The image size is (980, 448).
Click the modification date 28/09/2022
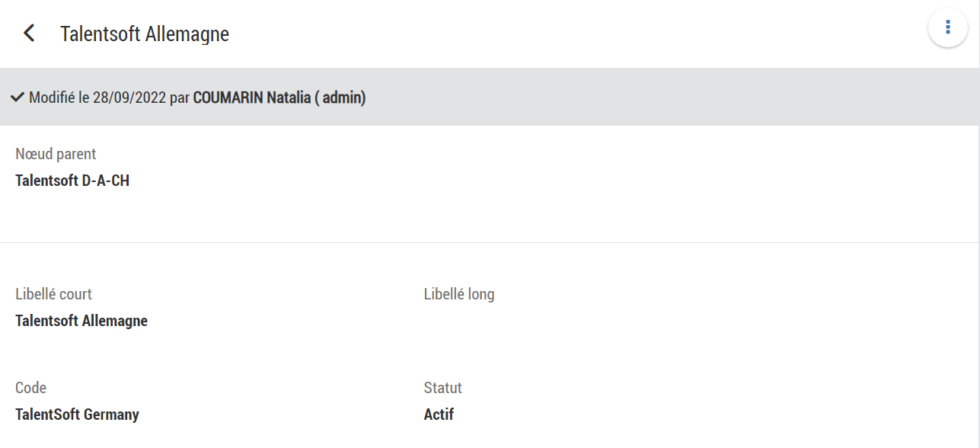[129, 98]
